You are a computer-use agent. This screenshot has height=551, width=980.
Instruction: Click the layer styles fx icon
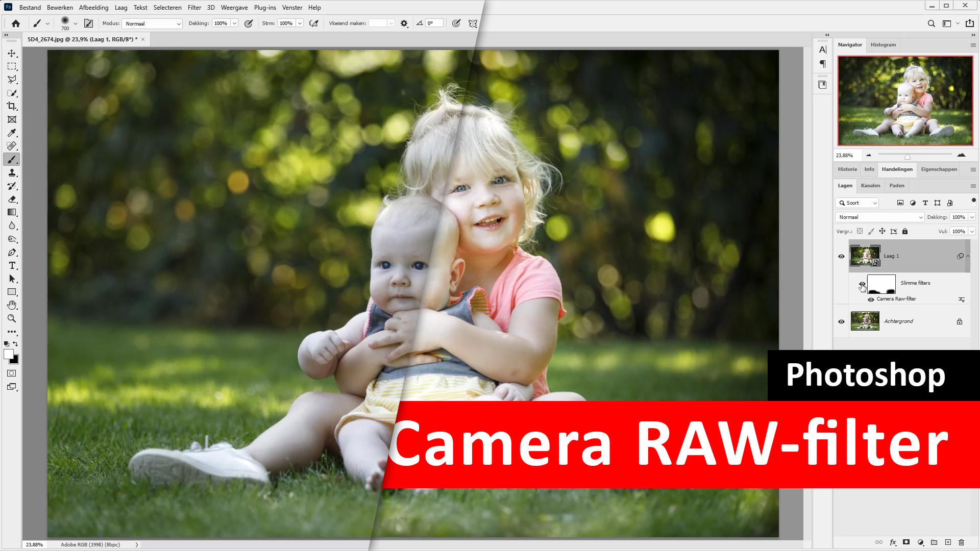(893, 542)
